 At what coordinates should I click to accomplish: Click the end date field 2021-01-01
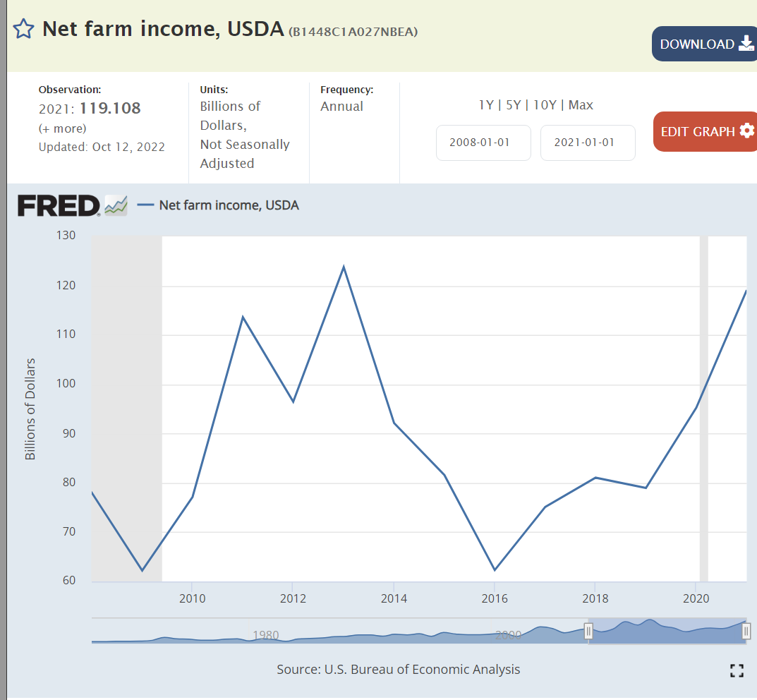588,143
